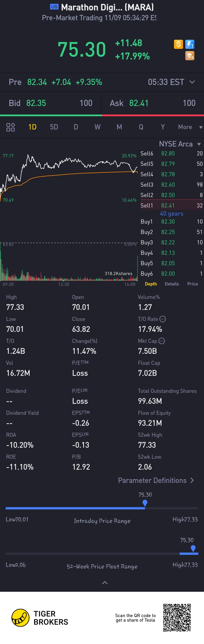Tap the Pre price 82.34
The height and width of the screenshot is (644, 204).
click(37, 82)
